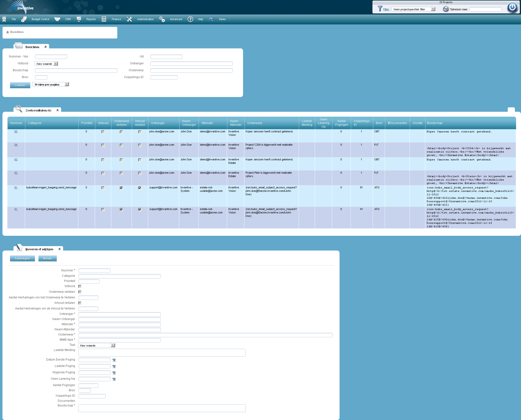Toggle Inhoud vertalen checkbox in entry form

[80, 303]
